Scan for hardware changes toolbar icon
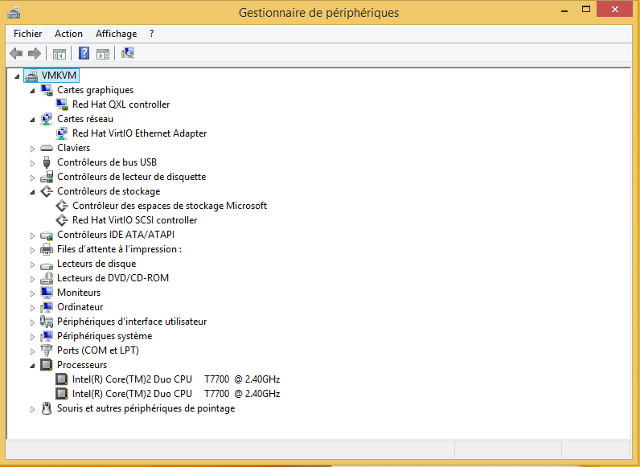 point(128,53)
